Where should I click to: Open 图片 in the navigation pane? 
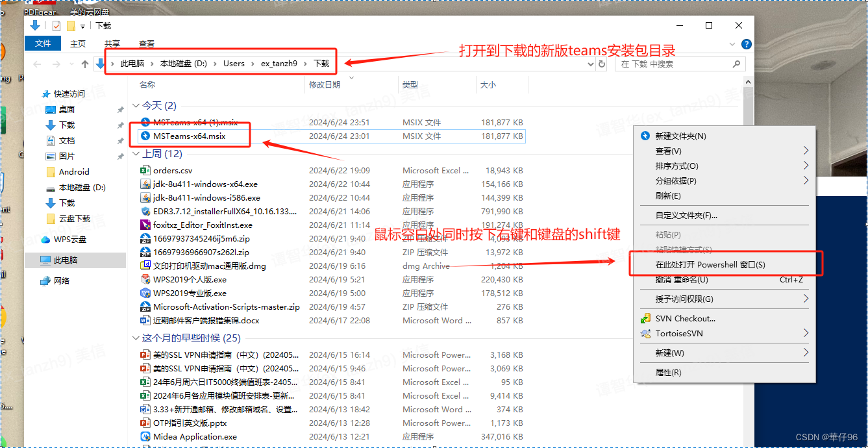click(67, 156)
